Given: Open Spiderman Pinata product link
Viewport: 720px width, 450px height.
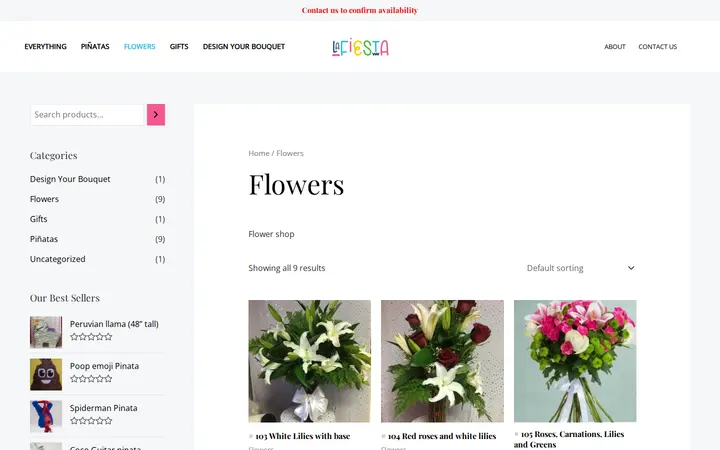Looking at the screenshot, I should [x=103, y=408].
